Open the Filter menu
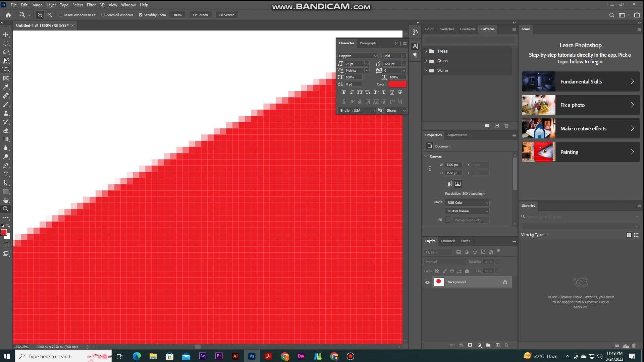644x362 pixels. pos(91,5)
